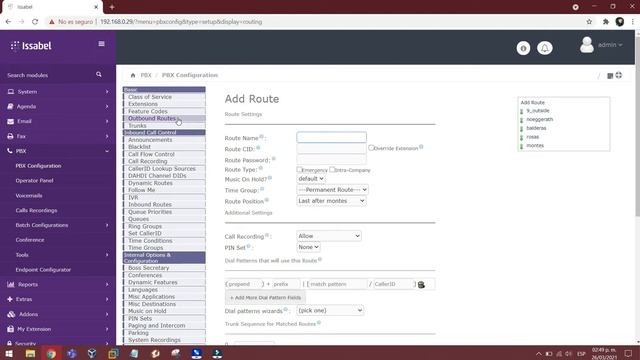
Task: Open the IVR link
Action: click(x=133, y=198)
